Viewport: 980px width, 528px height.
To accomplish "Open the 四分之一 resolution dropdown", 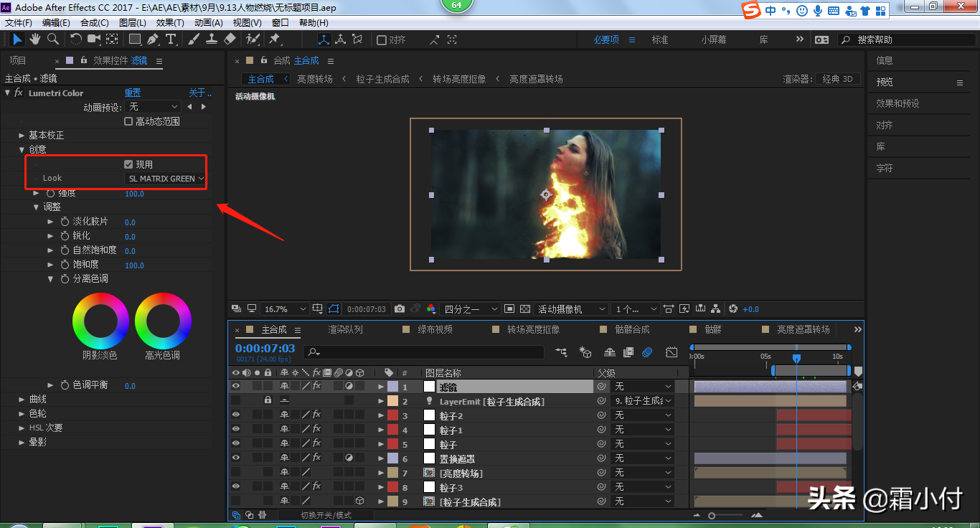I will [471, 309].
